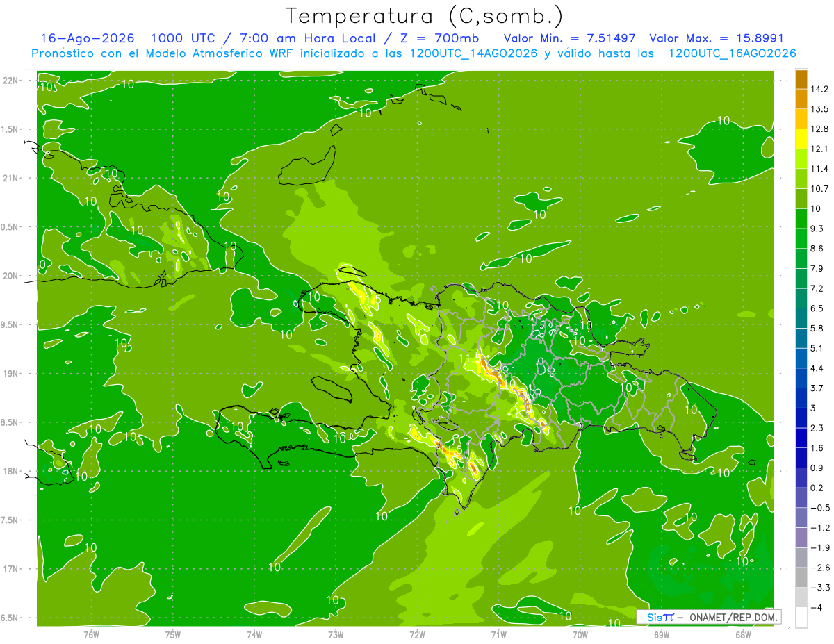The height and width of the screenshot is (644, 834).
Task: Select the date text "16-Ago-2026"
Action: pyautogui.click(x=87, y=38)
